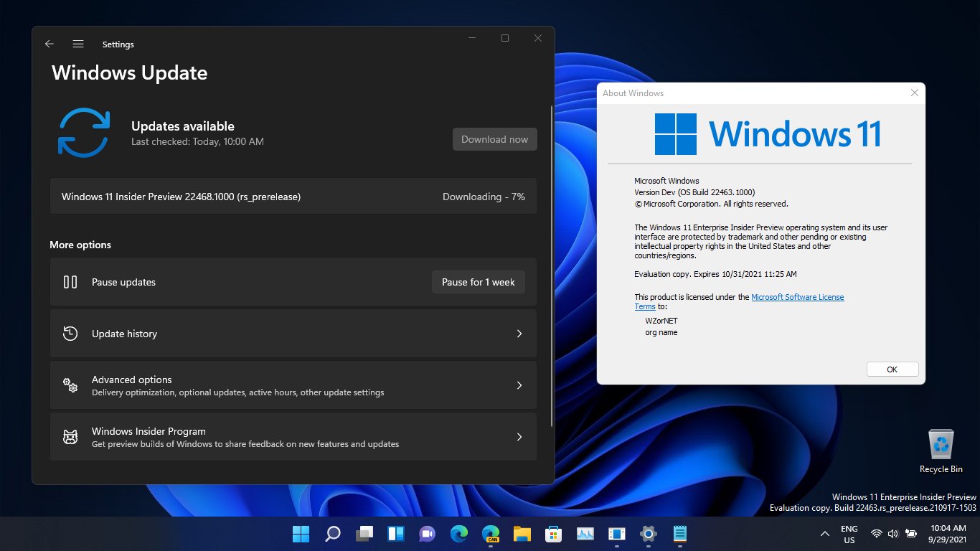The image size is (980, 551).
Task: Click the Update history clock icon
Action: 70,334
